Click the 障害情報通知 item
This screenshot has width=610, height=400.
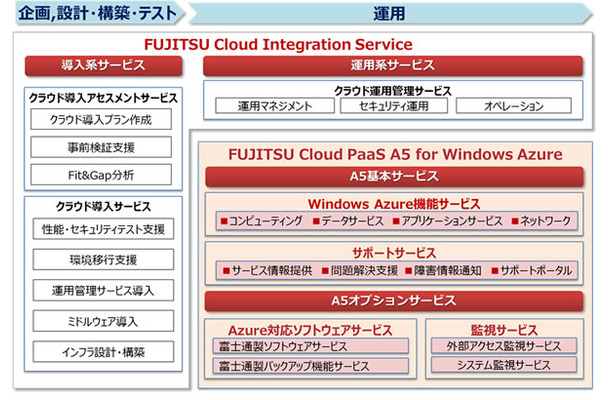(443, 270)
